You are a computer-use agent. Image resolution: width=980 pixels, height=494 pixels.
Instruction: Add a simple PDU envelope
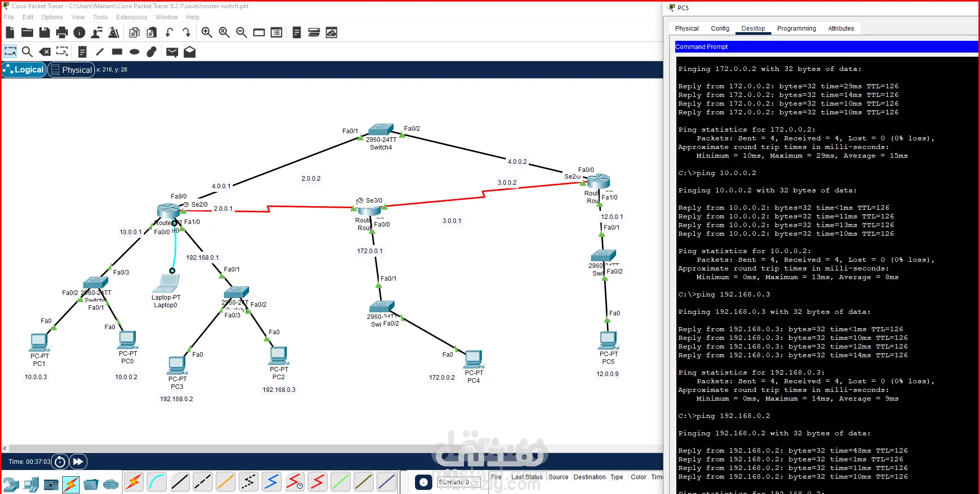172,52
